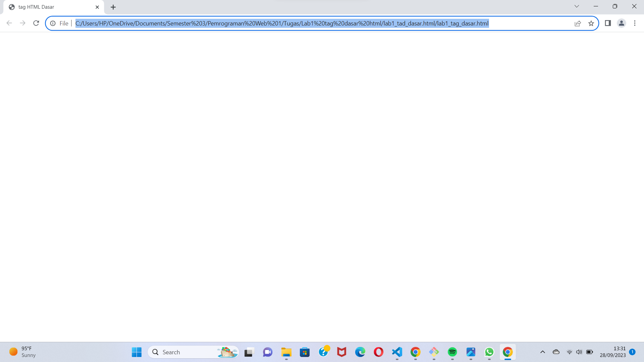
Task: Click the file info icon before the URL
Action: [53, 23]
